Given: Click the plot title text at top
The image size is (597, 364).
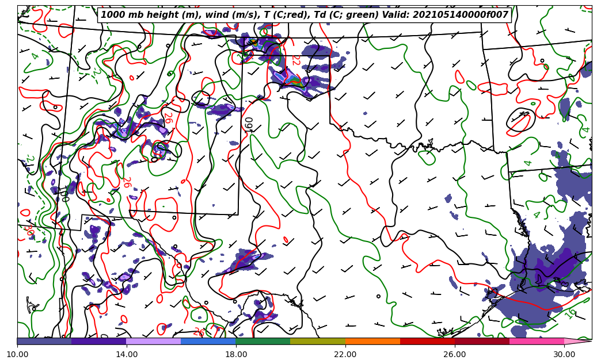Looking at the screenshot, I should 304,15.
